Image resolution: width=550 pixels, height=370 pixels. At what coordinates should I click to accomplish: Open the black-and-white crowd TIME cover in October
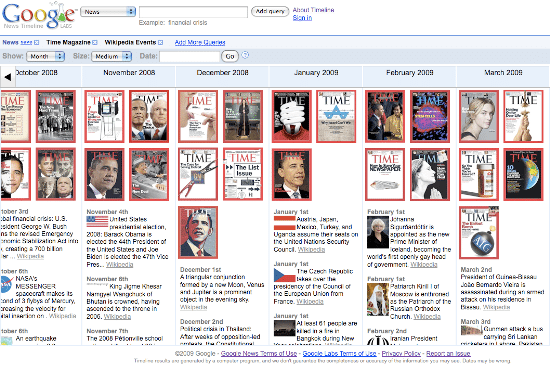tap(56, 116)
